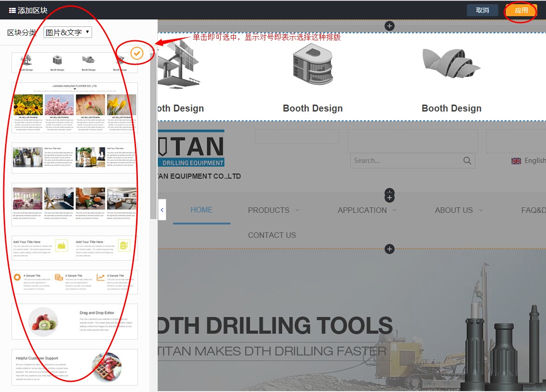546x392 pixels.
Task: Click the grid icon beside 添加区块 title
Action: click(12, 10)
